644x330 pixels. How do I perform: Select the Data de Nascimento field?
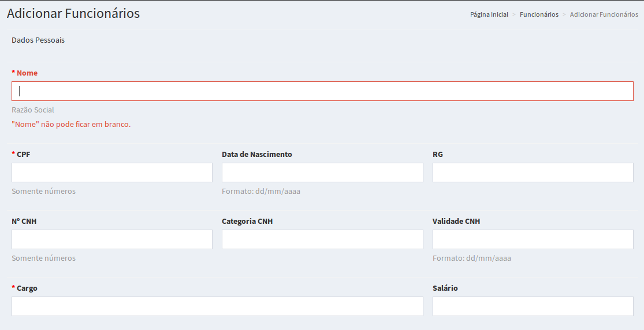click(x=322, y=172)
